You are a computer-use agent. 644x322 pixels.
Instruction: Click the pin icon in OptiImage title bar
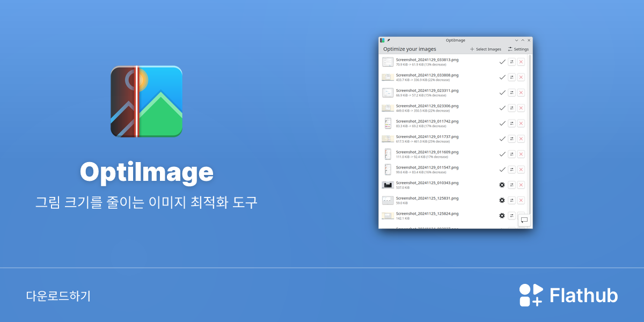coord(389,40)
